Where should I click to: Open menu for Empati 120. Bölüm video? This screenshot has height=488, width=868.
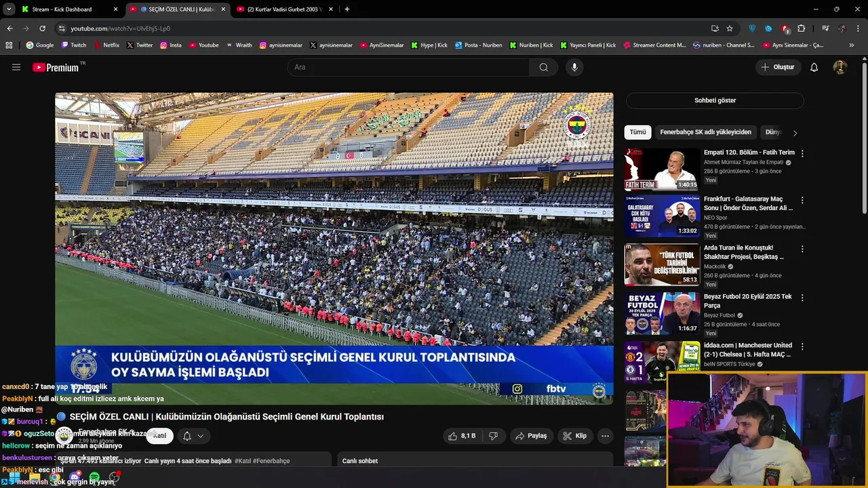click(x=802, y=154)
